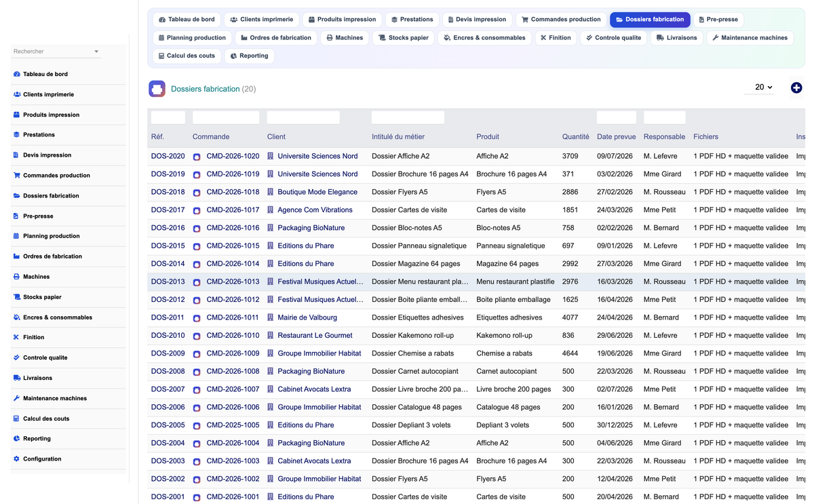Click the Prestations layers icon in sidebar

pos(16,135)
